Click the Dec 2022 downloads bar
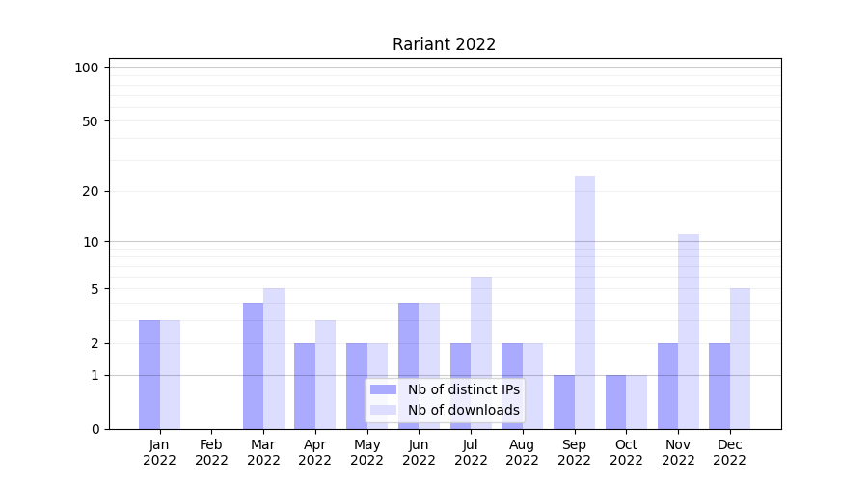 740,358
